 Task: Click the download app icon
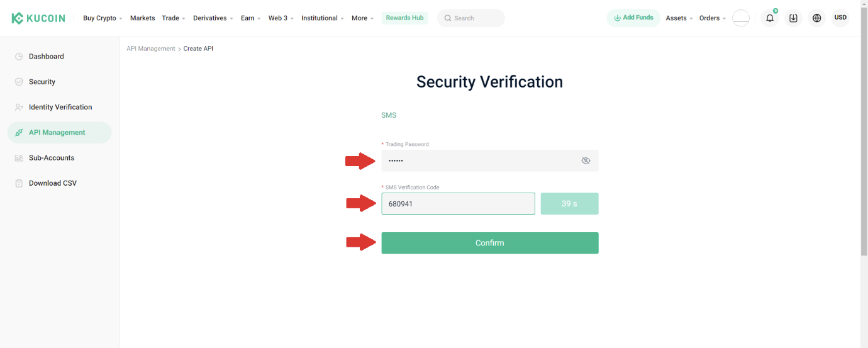pyautogui.click(x=793, y=18)
